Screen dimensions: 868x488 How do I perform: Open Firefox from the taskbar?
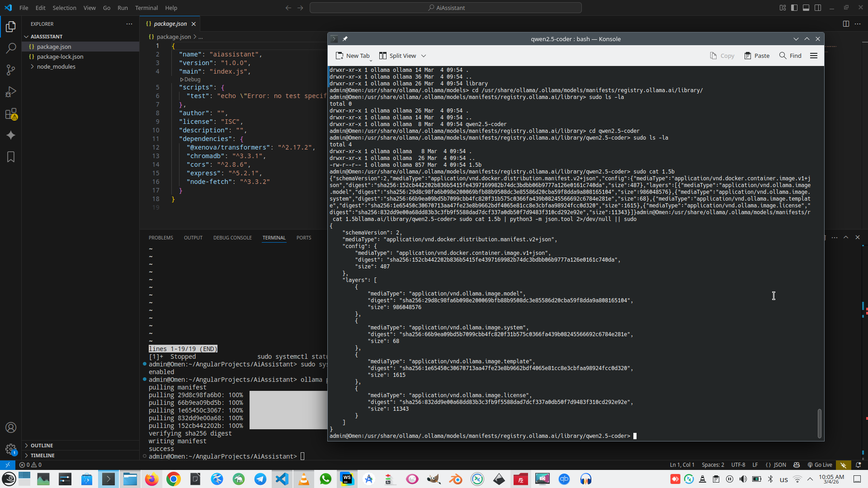(152, 479)
